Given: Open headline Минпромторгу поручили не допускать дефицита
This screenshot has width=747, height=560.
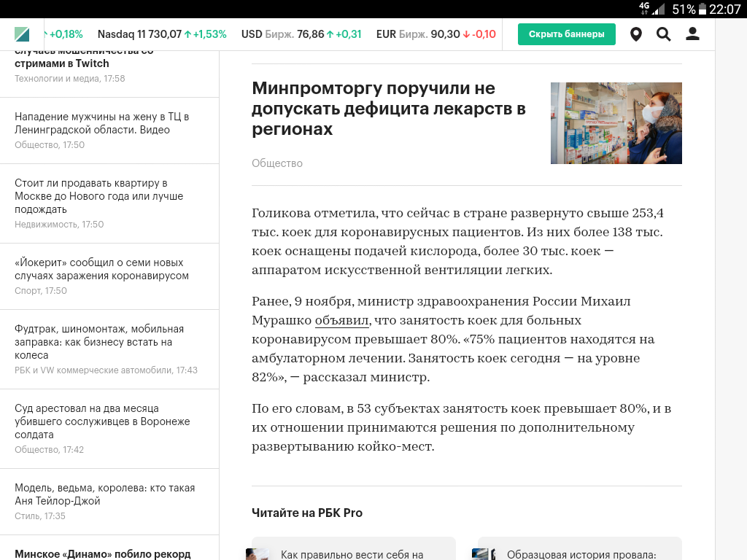Looking at the screenshot, I should coord(388,109).
